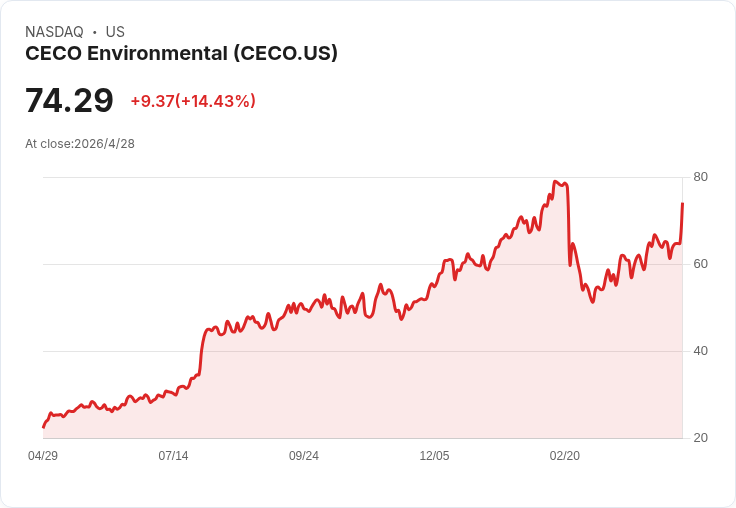Image resolution: width=736 pixels, height=508 pixels.
Task: Click the NASDAQ exchange label
Action: point(54,32)
